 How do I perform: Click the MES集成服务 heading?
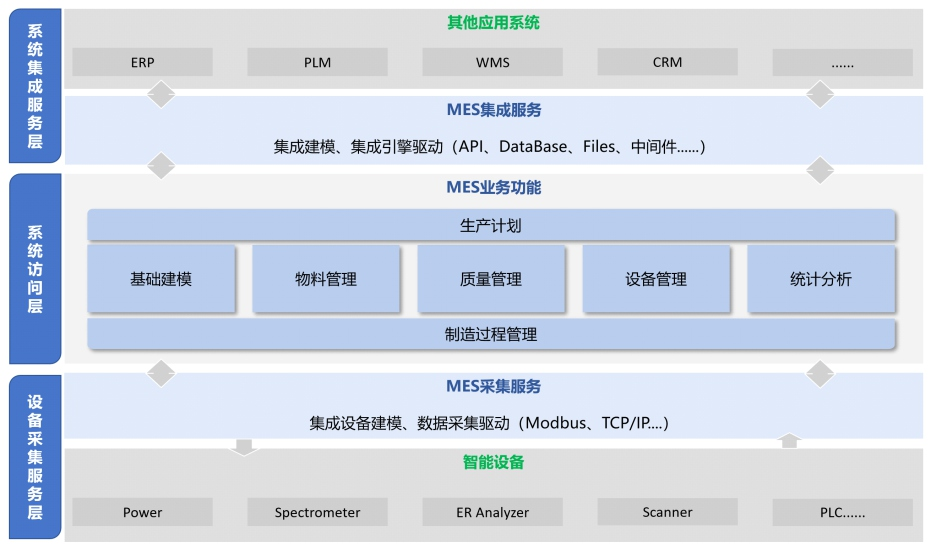(x=494, y=110)
